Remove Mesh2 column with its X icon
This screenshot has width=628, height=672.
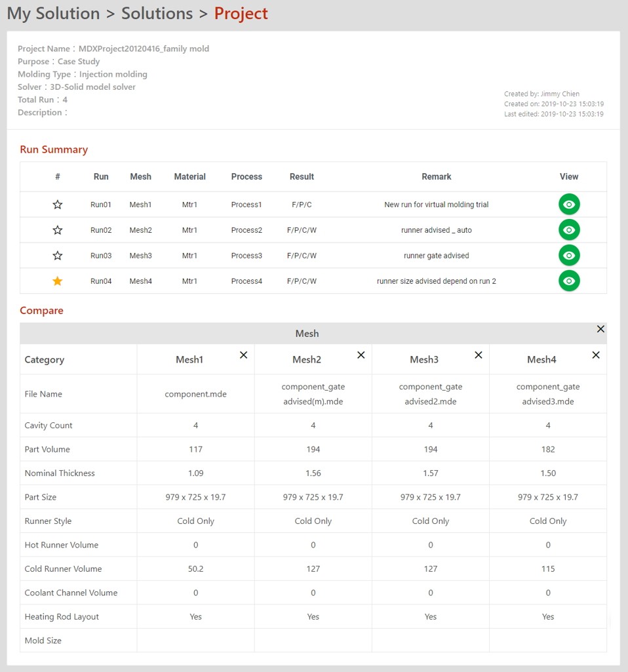tap(361, 355)
